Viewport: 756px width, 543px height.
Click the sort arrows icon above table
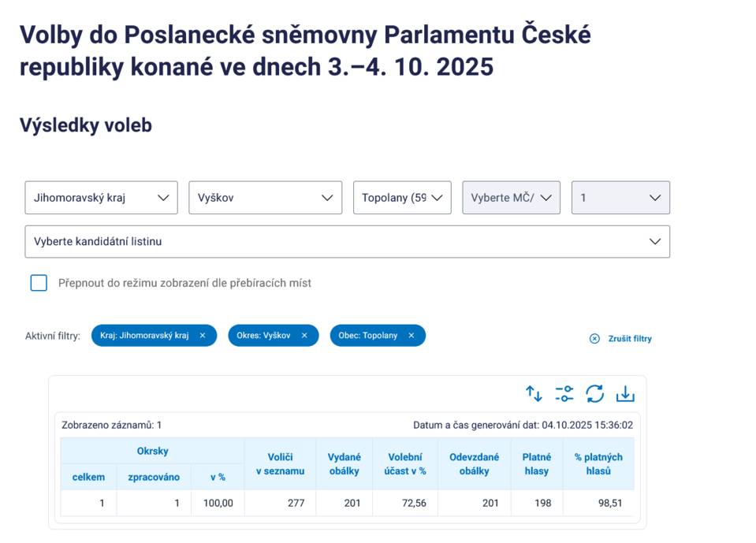pos(534,393)
